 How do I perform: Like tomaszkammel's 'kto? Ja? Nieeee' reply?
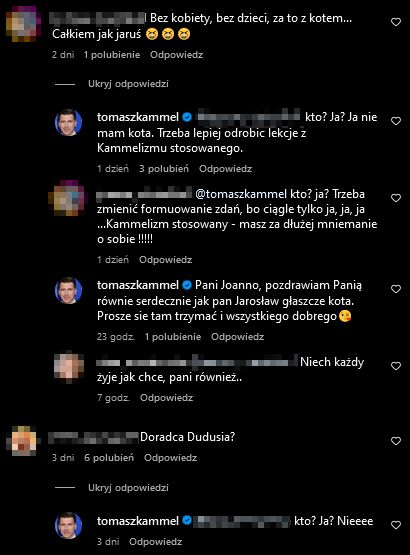point(396,525)
